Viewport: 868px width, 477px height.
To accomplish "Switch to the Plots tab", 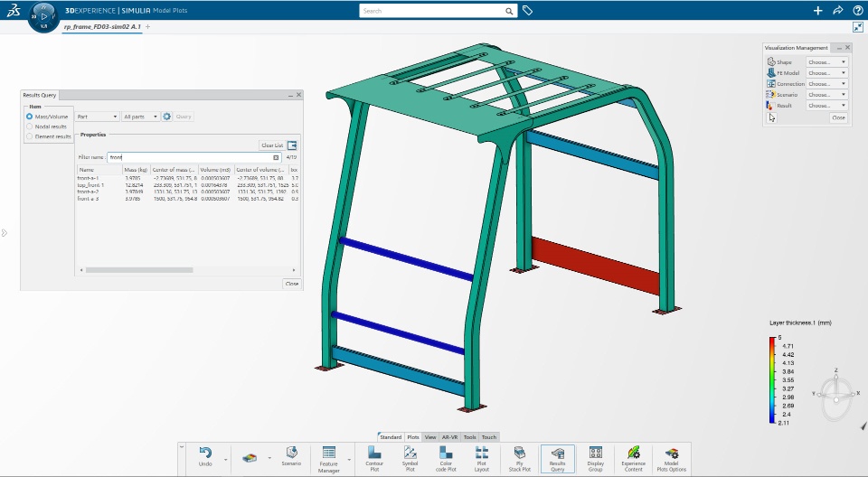I will [x=413, y=437].
